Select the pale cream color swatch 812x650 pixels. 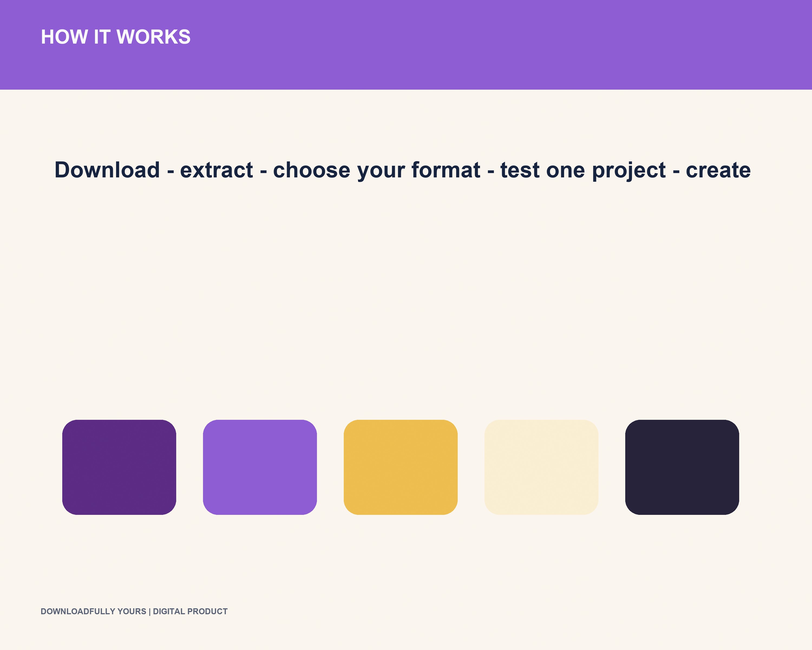pos(541,467)
